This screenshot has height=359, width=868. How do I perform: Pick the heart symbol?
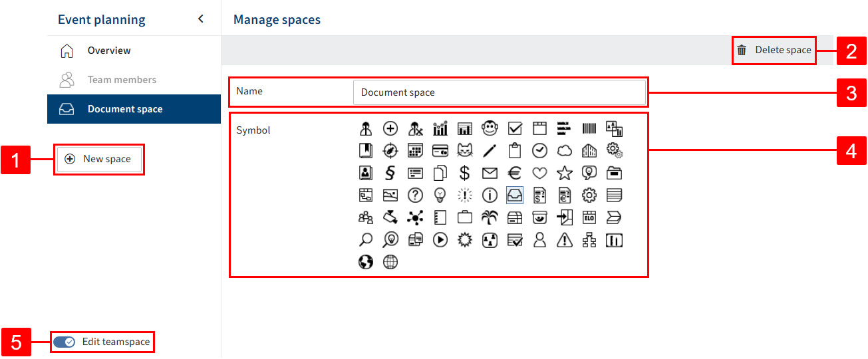(539, 173)
